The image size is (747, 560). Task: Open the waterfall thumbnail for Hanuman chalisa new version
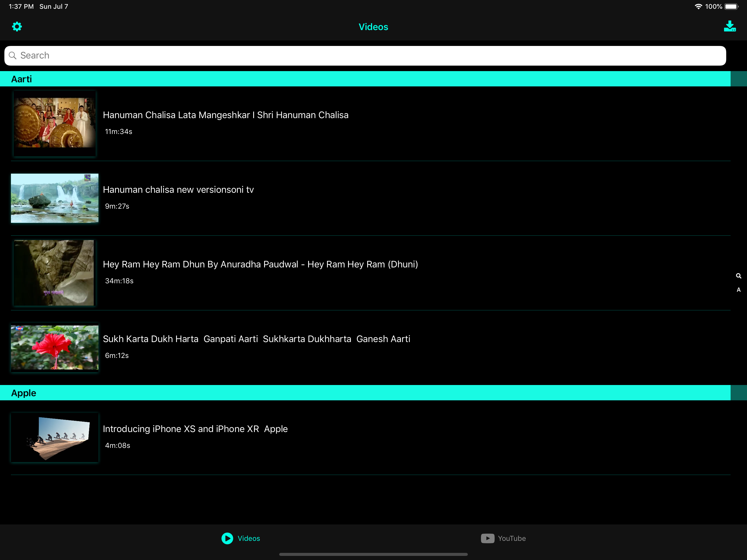point(54,198)
